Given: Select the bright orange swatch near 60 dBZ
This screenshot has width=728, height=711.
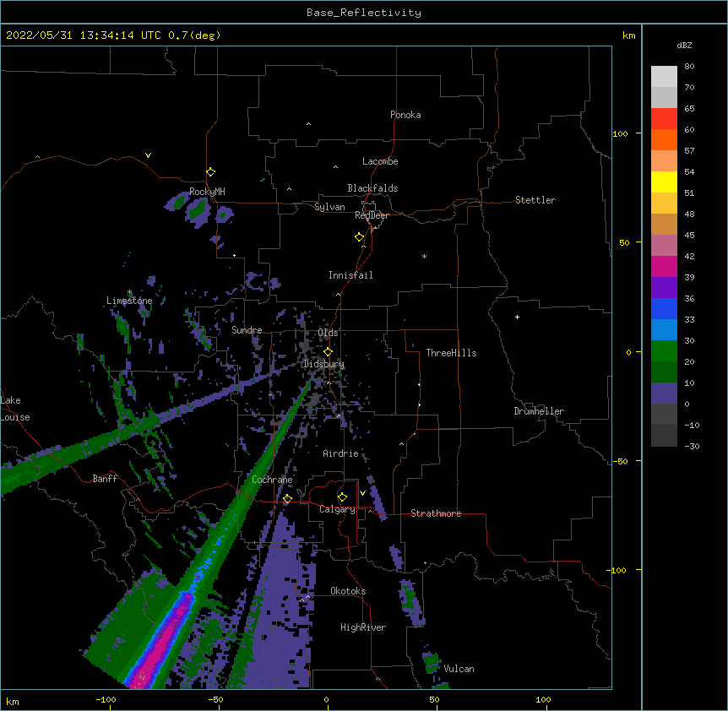Looking at the screenshot, I should [664, 139].
